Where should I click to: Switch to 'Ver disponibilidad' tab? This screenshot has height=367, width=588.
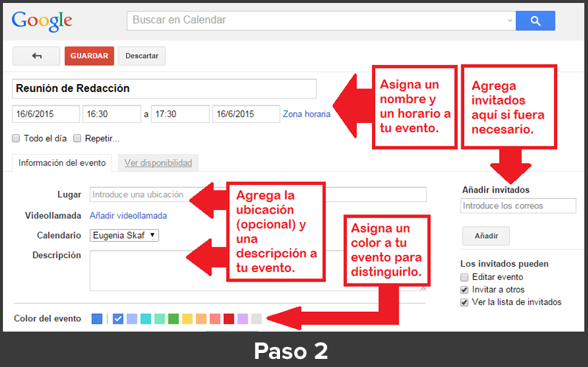click(x=158, y=163)
